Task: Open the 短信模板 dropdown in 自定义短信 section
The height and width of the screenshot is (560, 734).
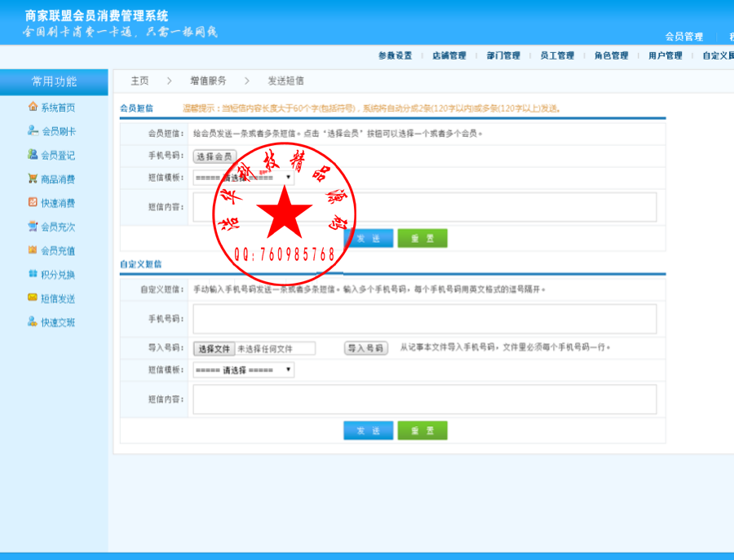Action: 243,370
